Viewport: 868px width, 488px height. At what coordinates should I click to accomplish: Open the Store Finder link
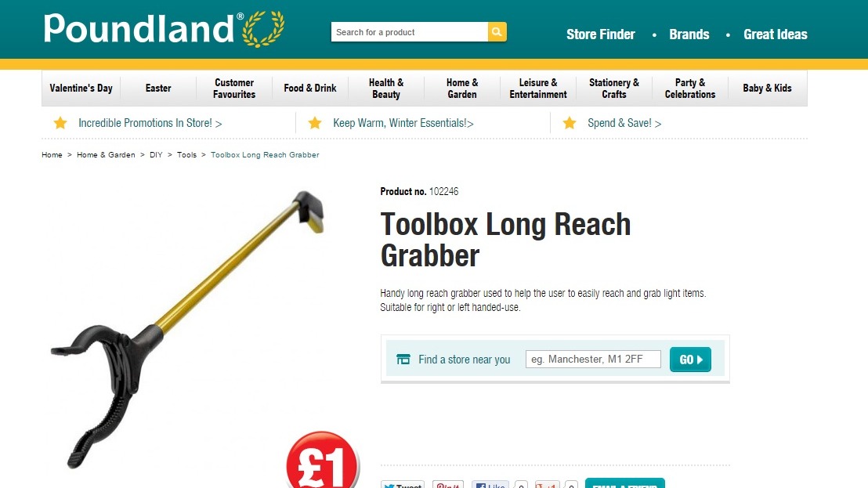[601, 34]
